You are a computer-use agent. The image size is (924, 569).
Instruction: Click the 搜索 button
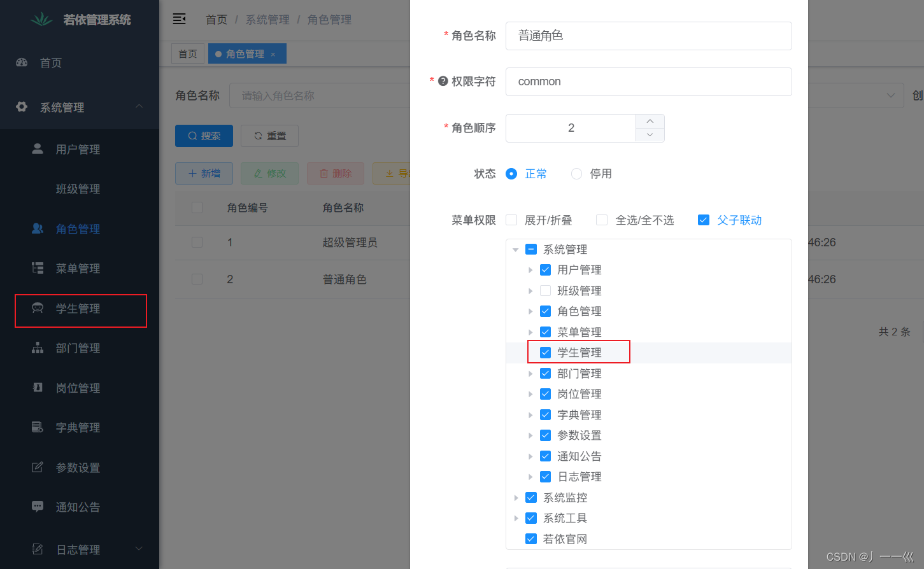click(204, 136)
